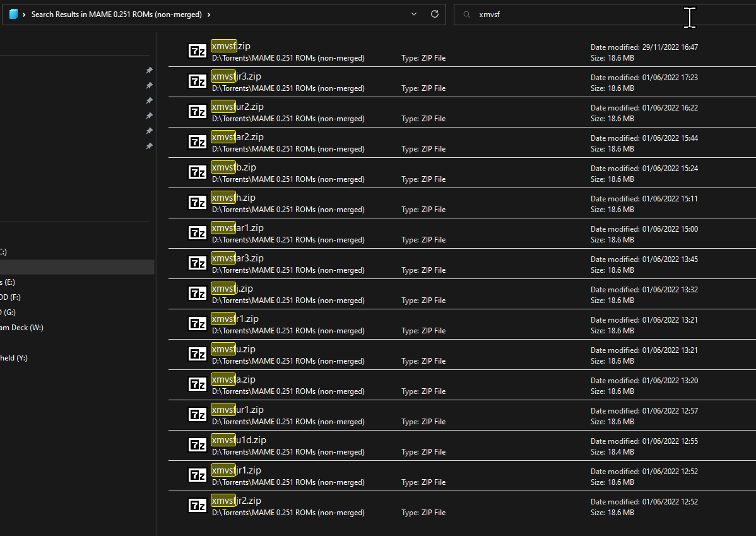Click date modified 01/06/2022 12:55
Viewport: 756px width, 536px height.
tap(644, 441)
